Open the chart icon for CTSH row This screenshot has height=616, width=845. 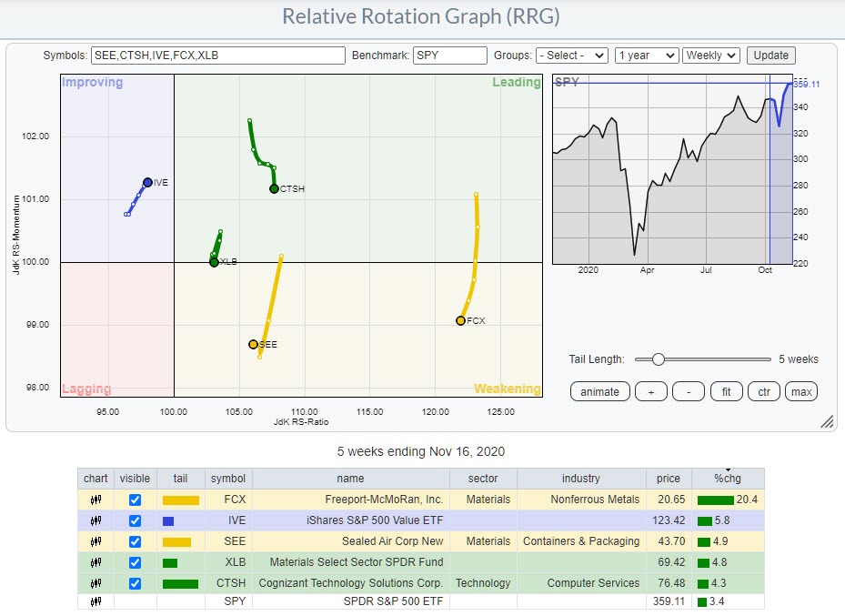click(96, 583)
